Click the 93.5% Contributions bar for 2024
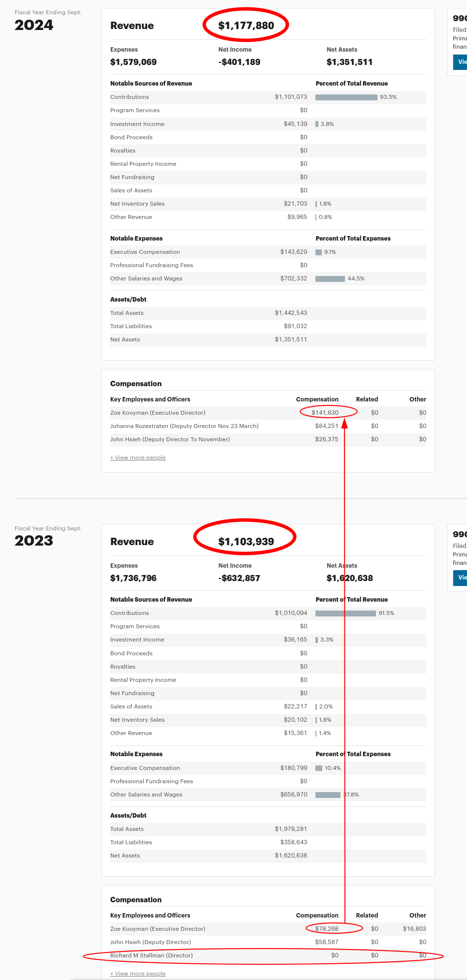467x980 pixels. coord(346,97)
